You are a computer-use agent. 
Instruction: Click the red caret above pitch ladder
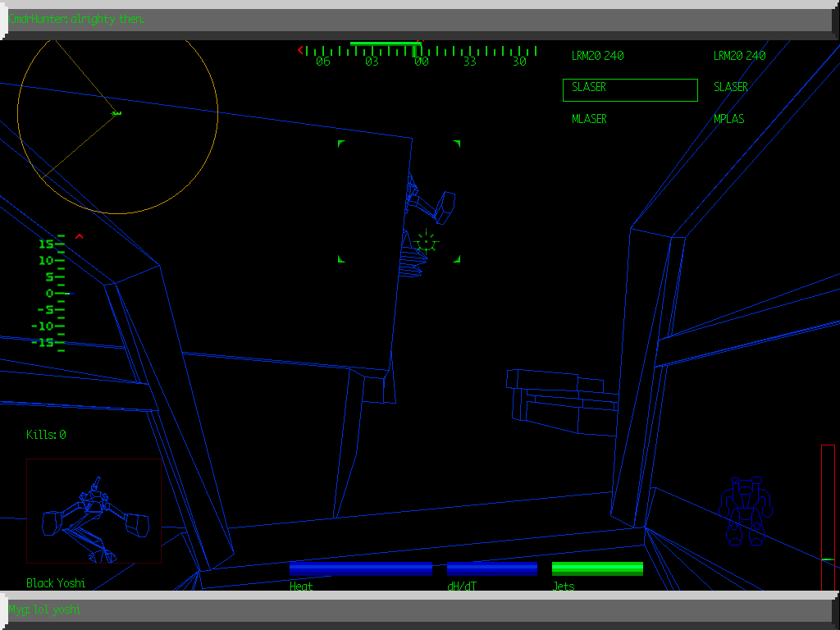80,237
